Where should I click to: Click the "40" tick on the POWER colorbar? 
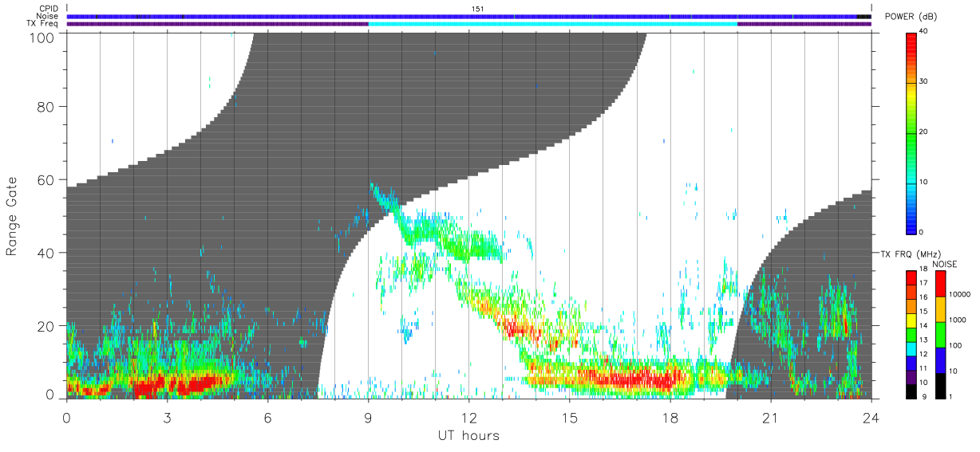pyautogui.click(x=923, y=32)
